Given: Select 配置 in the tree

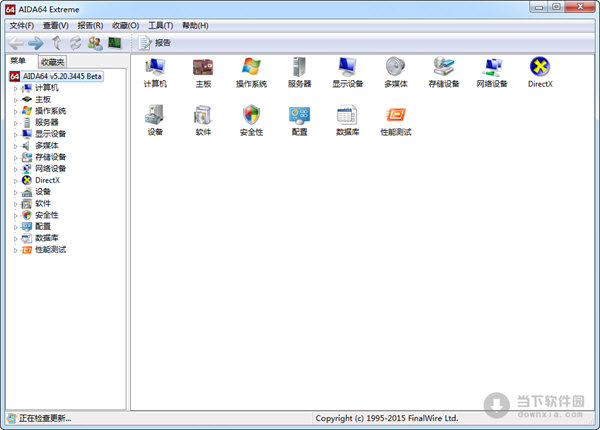Looking at the screenshot, I should [x=43, y=226].
